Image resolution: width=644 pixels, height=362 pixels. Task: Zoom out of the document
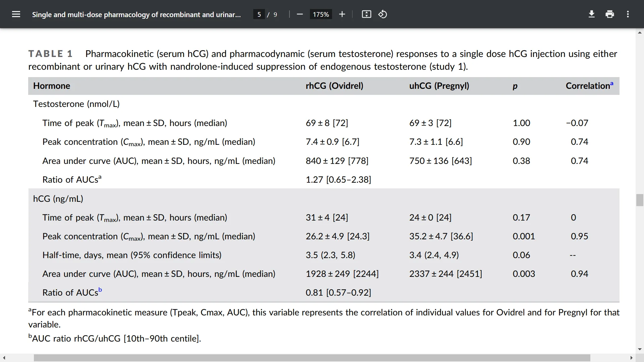[300, 14]
